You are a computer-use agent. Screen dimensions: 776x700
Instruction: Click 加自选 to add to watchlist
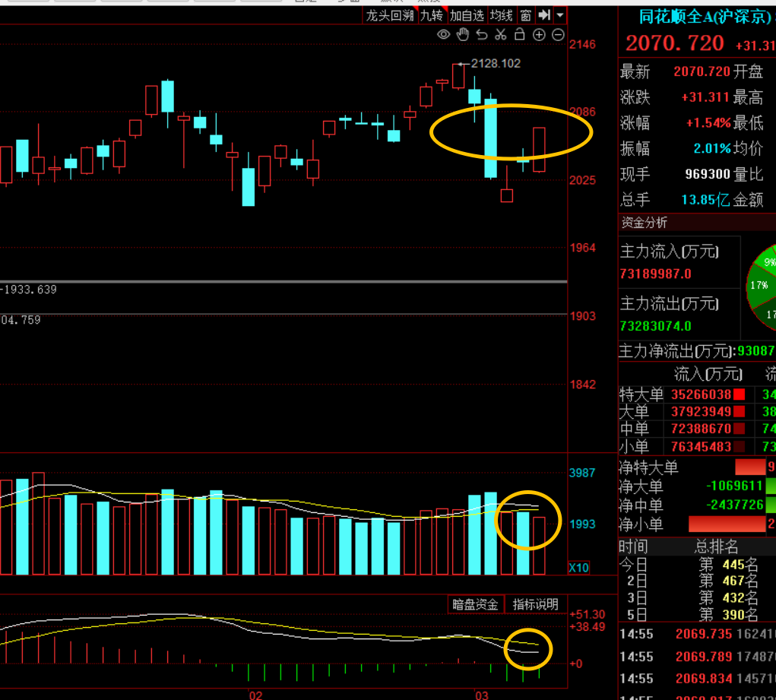[467, 16]
